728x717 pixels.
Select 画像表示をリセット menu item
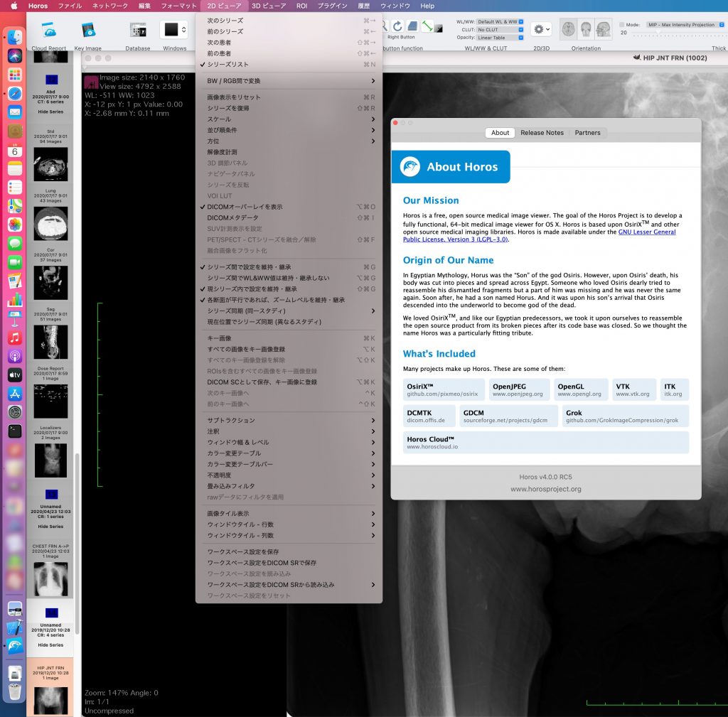coord(289,97)
